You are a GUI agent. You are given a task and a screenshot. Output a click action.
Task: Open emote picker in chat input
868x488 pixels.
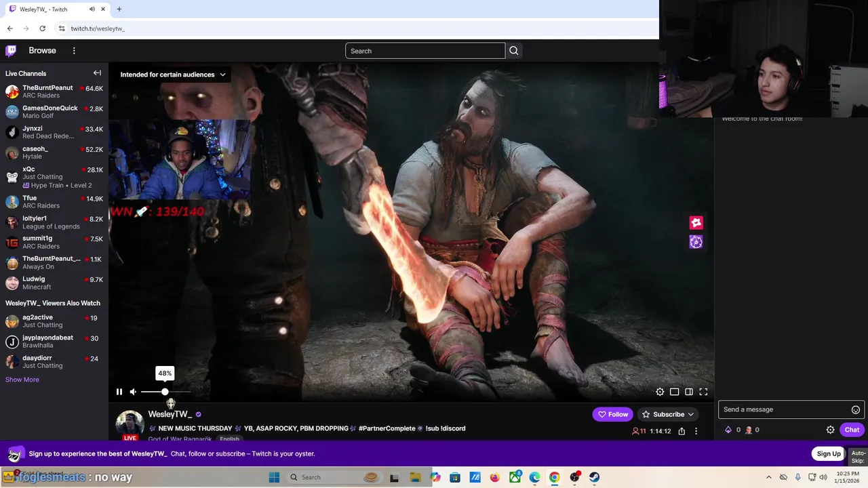coord(856,409)
